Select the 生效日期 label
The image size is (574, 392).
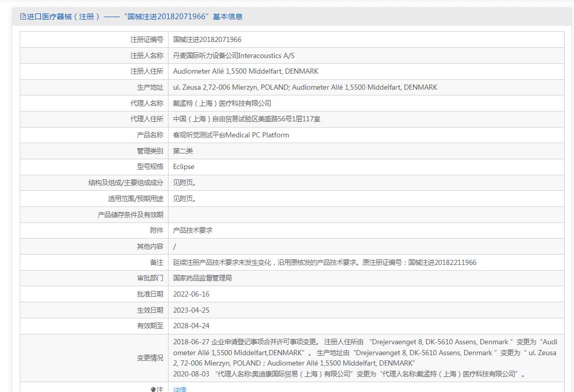click(150, 311)
